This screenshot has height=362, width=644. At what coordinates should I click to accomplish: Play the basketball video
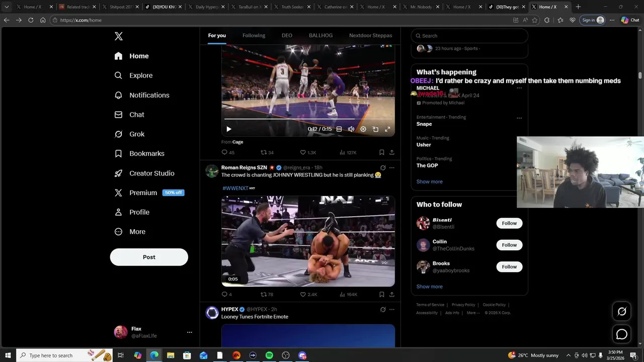(x=229, y=129)
